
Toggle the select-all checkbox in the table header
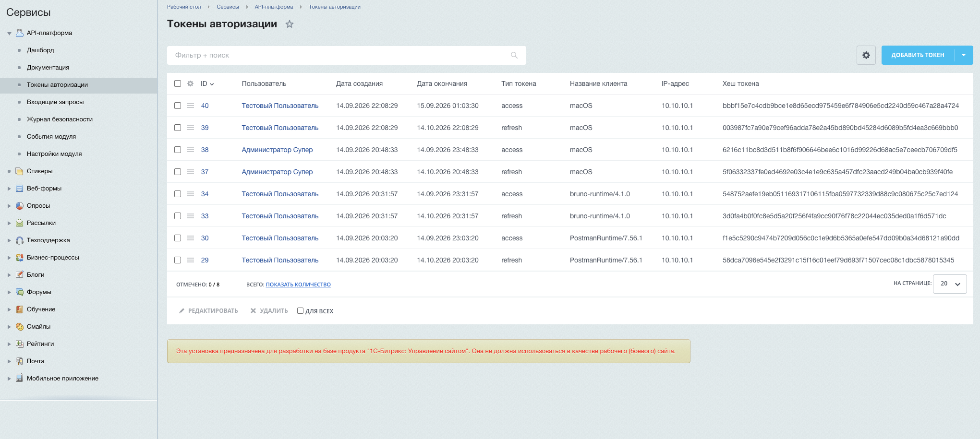(178, 83)
